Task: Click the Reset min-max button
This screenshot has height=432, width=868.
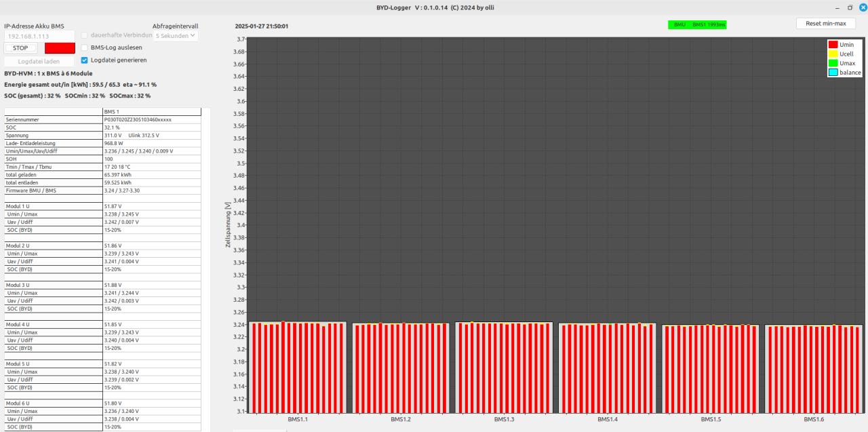Action: coord(825,23)
